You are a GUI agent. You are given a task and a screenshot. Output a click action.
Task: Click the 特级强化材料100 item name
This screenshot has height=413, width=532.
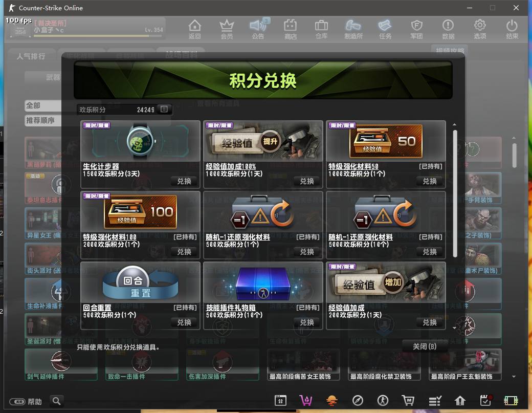tap(110, 237)
